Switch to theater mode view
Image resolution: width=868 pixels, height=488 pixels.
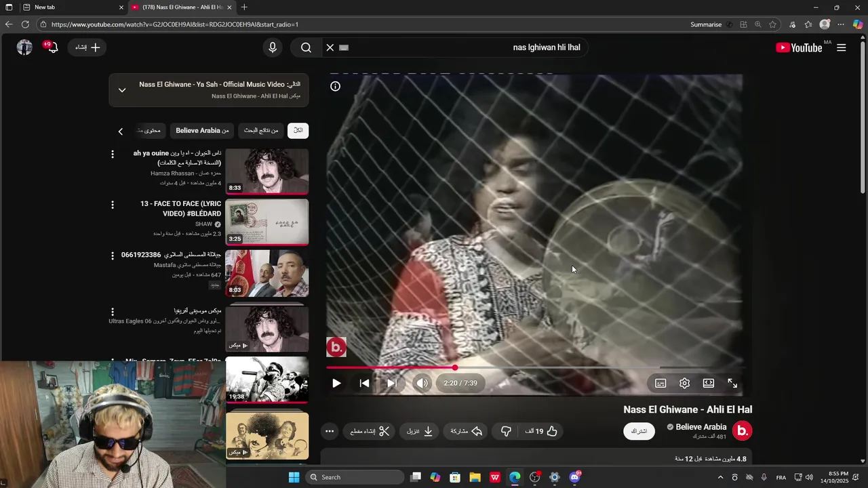(708, 383)
